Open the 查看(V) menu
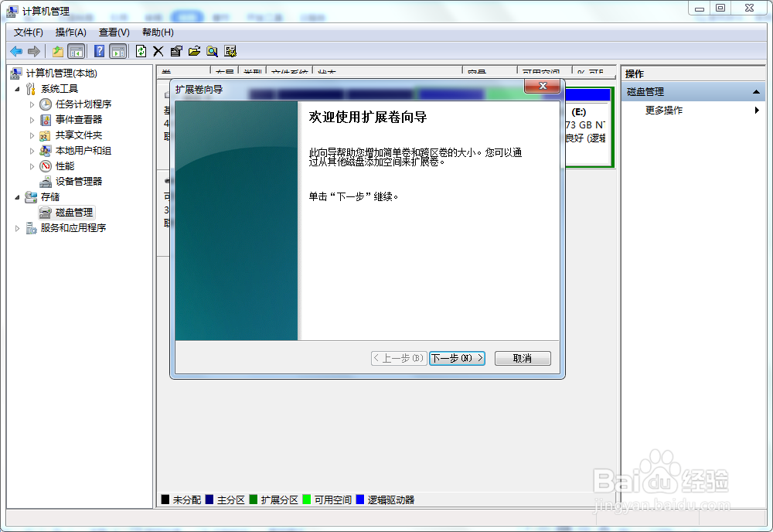The image size is (773, 532). click(114, 32)
